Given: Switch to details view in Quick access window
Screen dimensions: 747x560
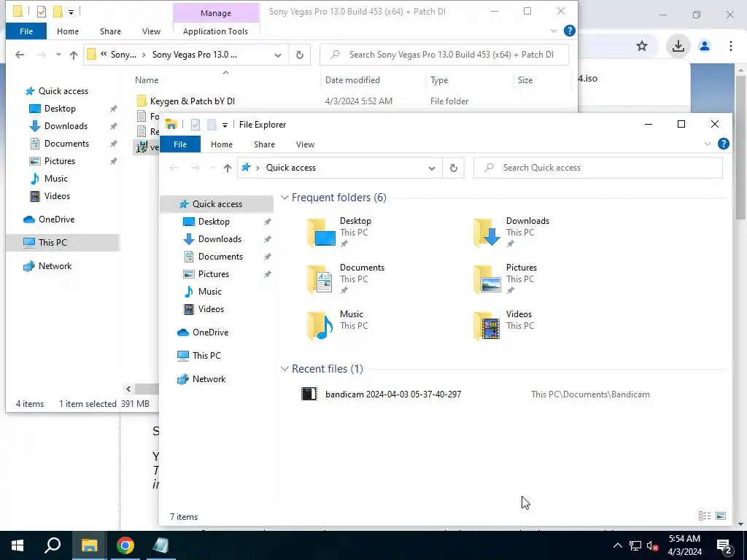Looking at the screenshot, I should (705, 516).
